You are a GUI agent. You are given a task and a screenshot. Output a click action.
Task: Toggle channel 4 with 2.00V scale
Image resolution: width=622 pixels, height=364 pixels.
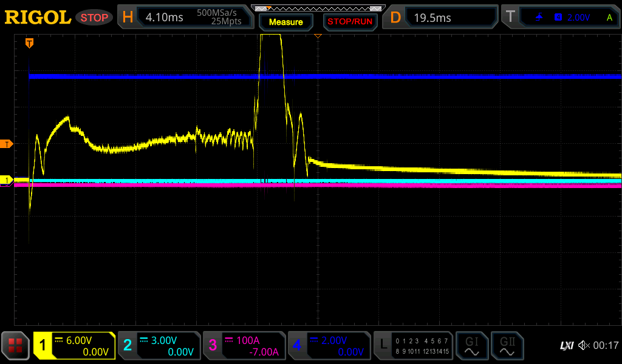click(x=329, y=346)
